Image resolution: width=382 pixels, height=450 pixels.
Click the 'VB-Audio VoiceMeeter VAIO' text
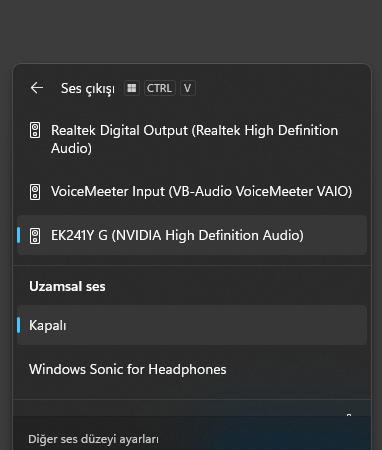click(260, 192)
